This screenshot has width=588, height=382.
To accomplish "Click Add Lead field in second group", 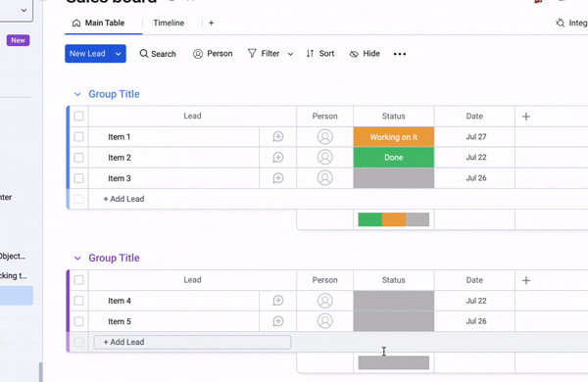I will pyautogui.click(x=192, y=342).
